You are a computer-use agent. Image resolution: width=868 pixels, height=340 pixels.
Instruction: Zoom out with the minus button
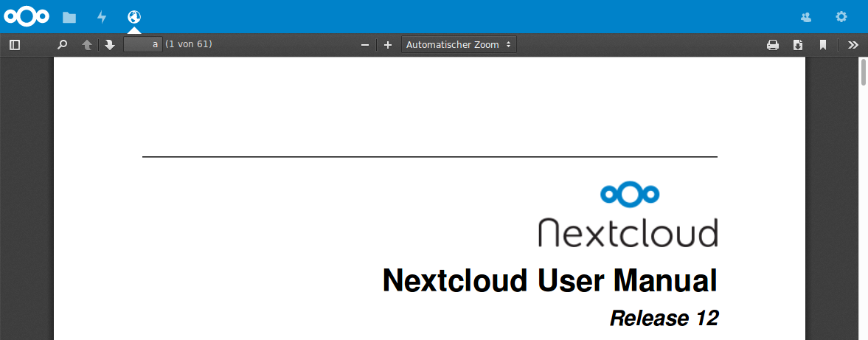pos(364,45)
